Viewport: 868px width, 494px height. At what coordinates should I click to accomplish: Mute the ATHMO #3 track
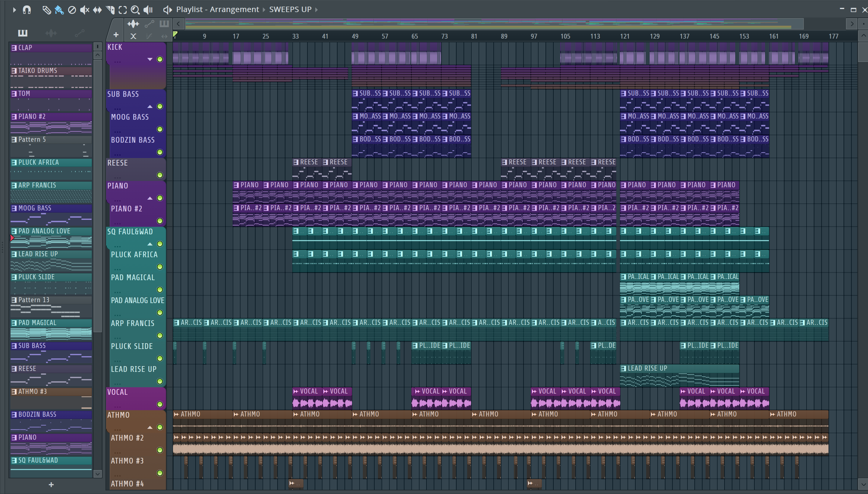(x=160, y=473)
